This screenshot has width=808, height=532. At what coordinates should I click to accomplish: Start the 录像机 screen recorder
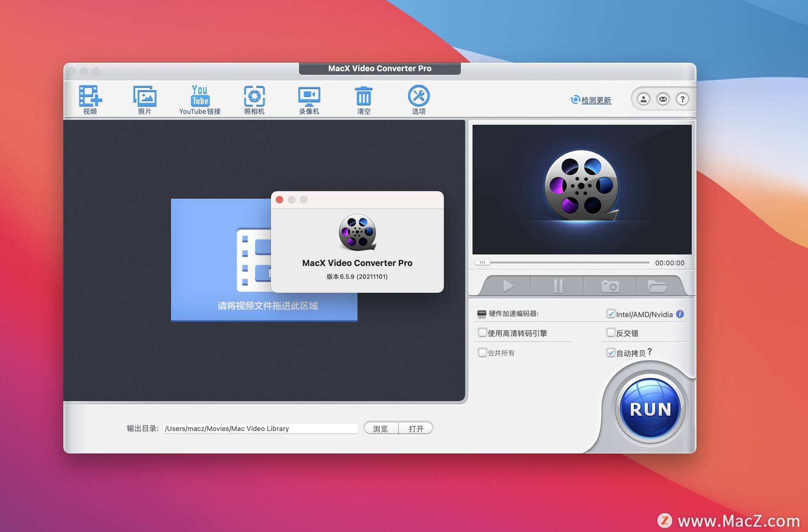pos(309,100)
